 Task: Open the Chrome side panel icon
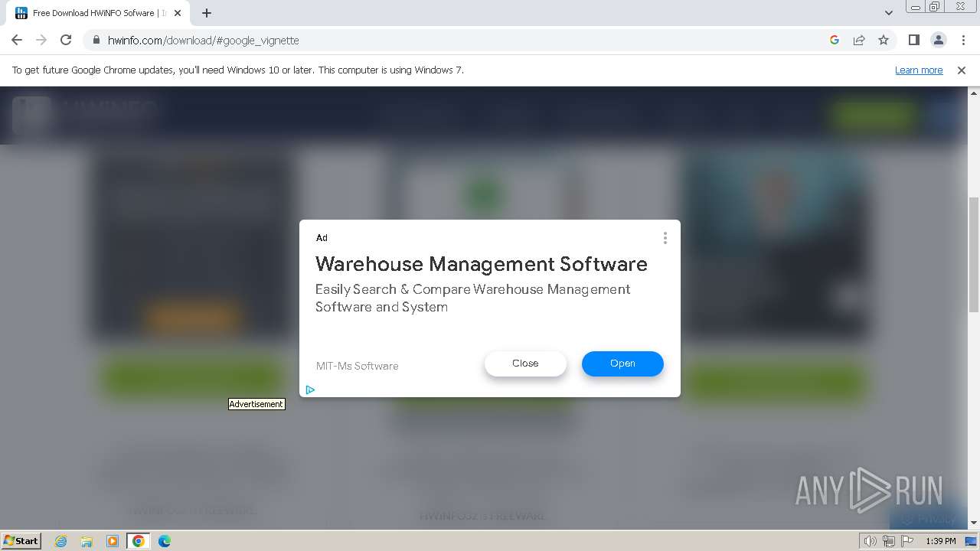click(x=914, y=40)
